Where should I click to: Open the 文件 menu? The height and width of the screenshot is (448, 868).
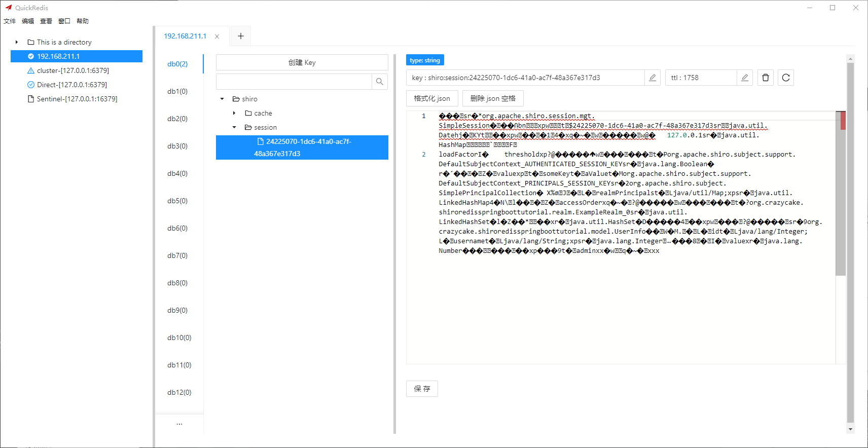pyautogui.click(x=10, y=21)
